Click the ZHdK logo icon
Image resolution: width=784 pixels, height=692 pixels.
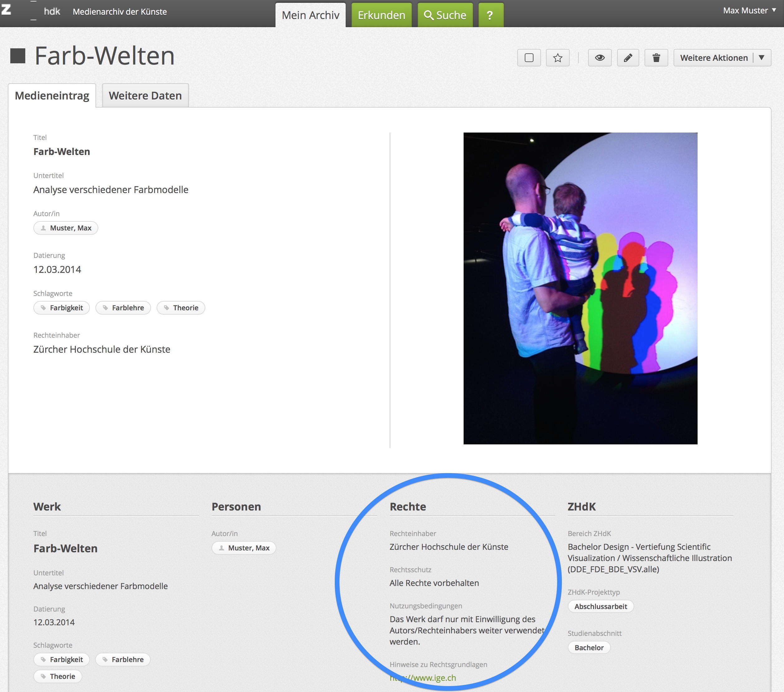coord(7,9)
